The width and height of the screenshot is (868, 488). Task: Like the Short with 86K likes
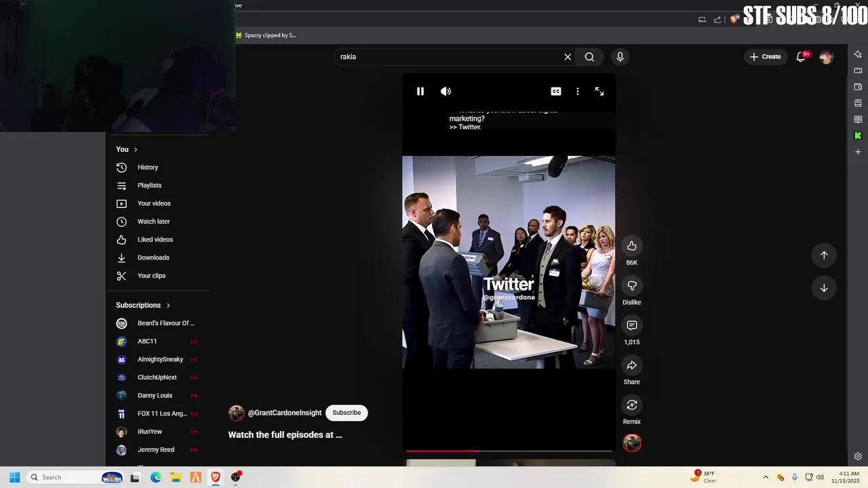click(x=632, y=246)
